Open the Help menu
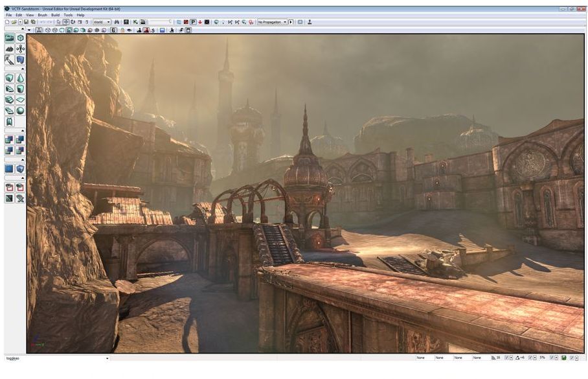Screen dimensions: 588x379 (81, 15)
